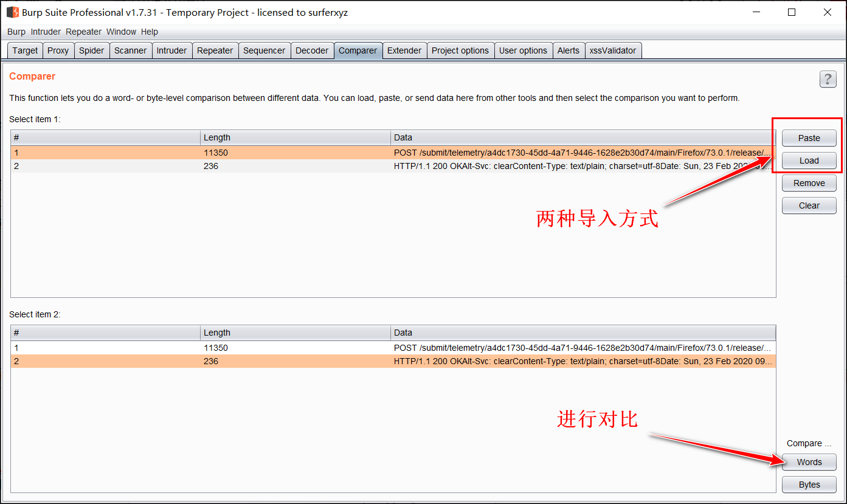Sort item 2 table by Data column

point(583,333)
